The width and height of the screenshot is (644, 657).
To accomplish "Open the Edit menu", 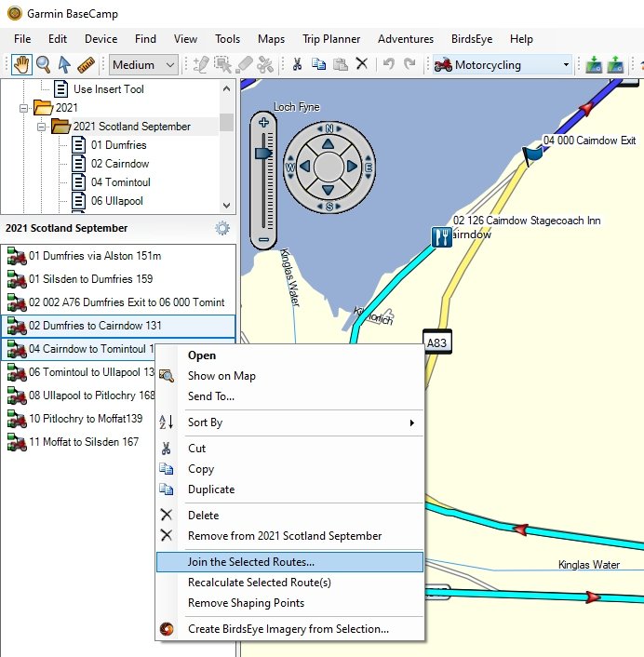I will coord(58,39).
